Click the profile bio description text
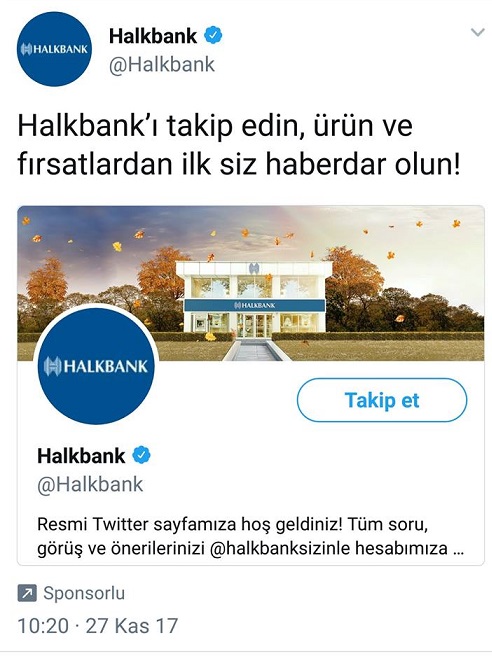492x656 pixels. coord(250,536)
